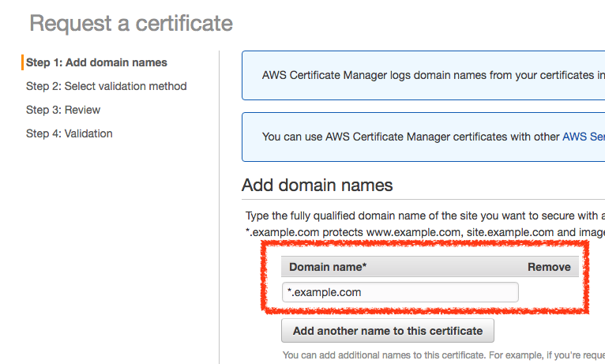Click the Request a certificate page title
605x364 pixels.
[131, 23]
